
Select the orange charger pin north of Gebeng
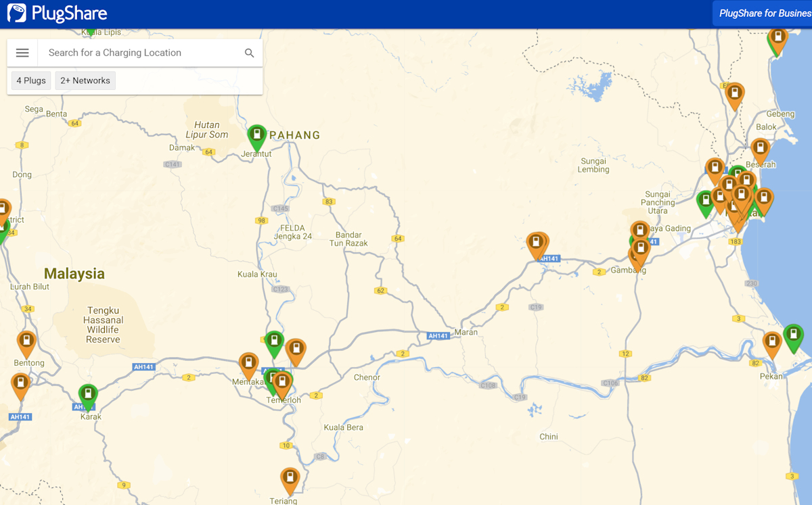(x=734, y=94)
